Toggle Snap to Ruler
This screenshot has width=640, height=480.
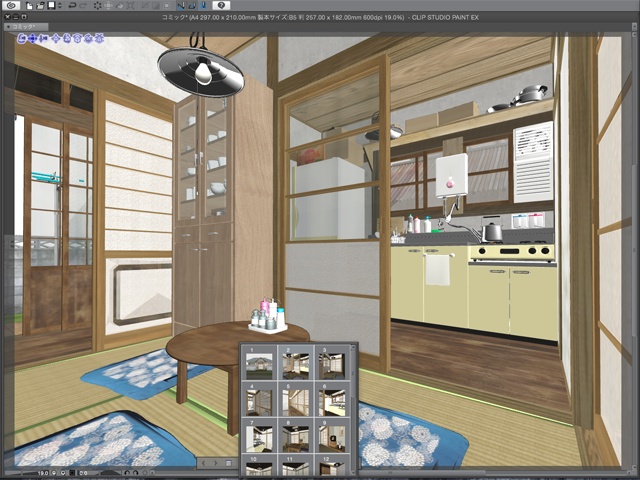[x=181, y=6]
